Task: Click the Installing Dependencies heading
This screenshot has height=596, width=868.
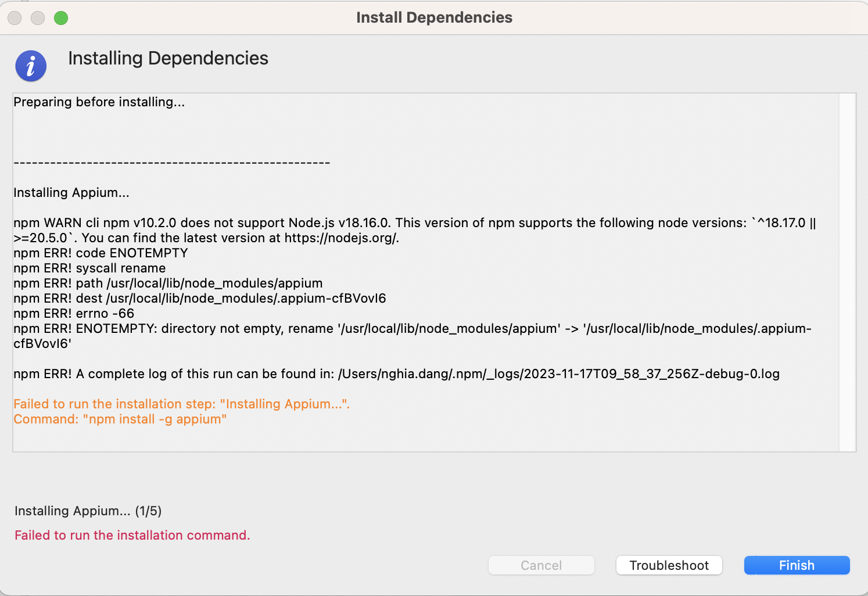Action: coord(168,58)
